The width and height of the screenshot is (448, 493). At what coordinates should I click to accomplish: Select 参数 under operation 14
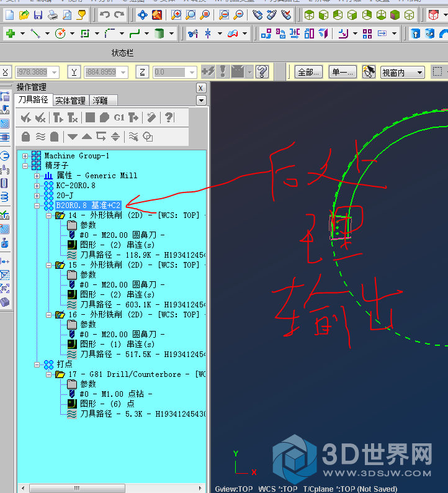[x=88, y=225]
